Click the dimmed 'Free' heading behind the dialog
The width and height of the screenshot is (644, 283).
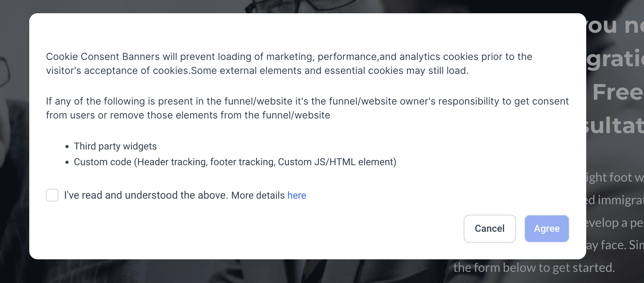(618, 92)
